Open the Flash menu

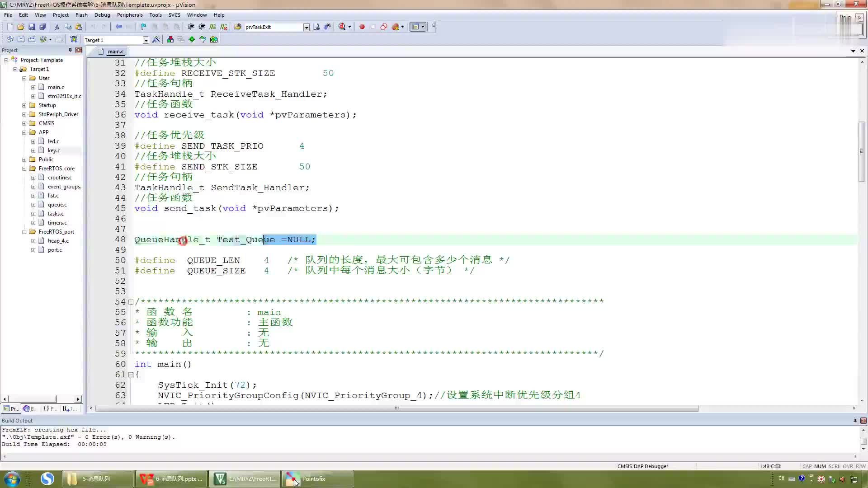click(81, 15)
